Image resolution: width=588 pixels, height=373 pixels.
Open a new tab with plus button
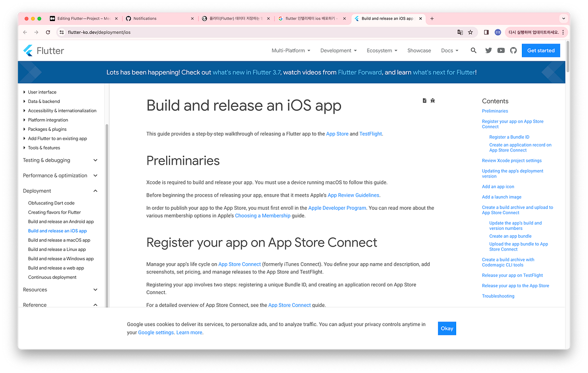pos(432,19)
